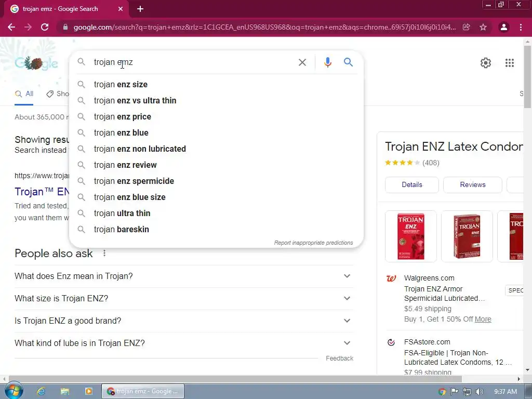Open Google apps grid icon

click(x=509, y=63)
